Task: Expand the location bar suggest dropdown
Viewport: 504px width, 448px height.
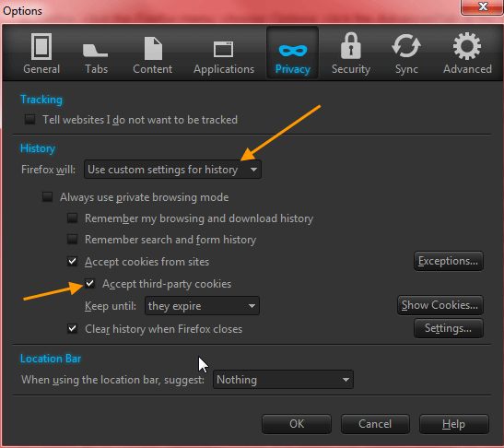Action: 283,380
